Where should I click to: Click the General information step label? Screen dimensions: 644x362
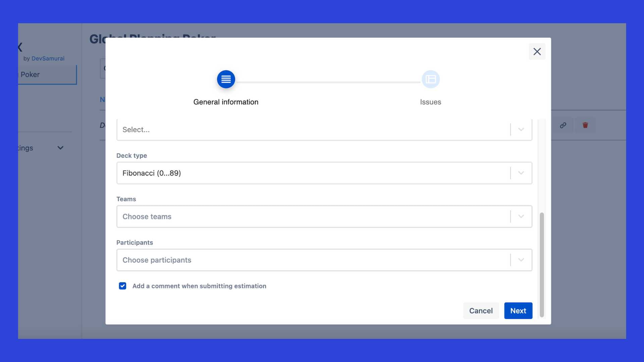[x=226, y=102]
